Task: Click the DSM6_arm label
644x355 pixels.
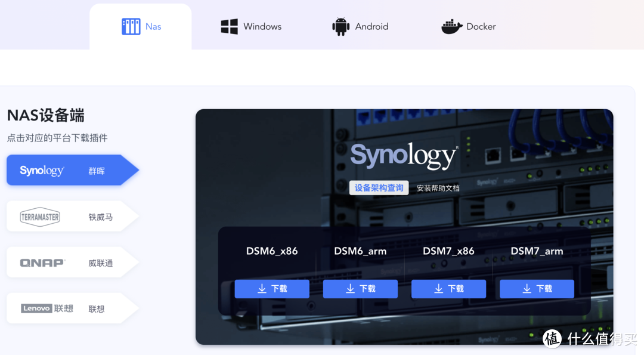Action: coord(360,251)
